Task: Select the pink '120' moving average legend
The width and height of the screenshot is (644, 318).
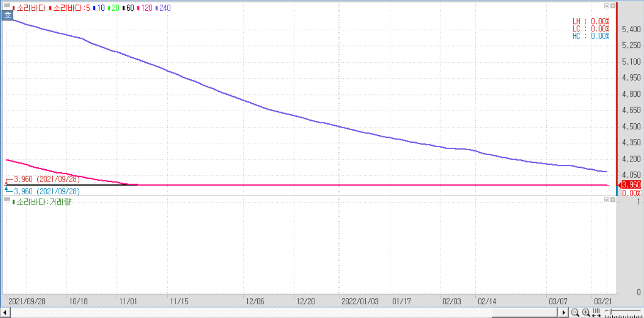Action: (x=145, y=8)
